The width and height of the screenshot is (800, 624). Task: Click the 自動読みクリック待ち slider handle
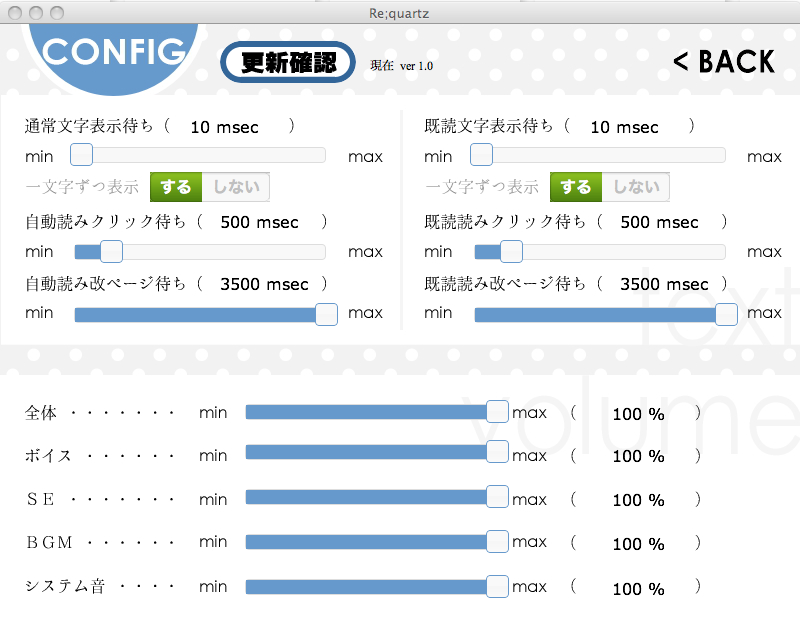point(111,252)
